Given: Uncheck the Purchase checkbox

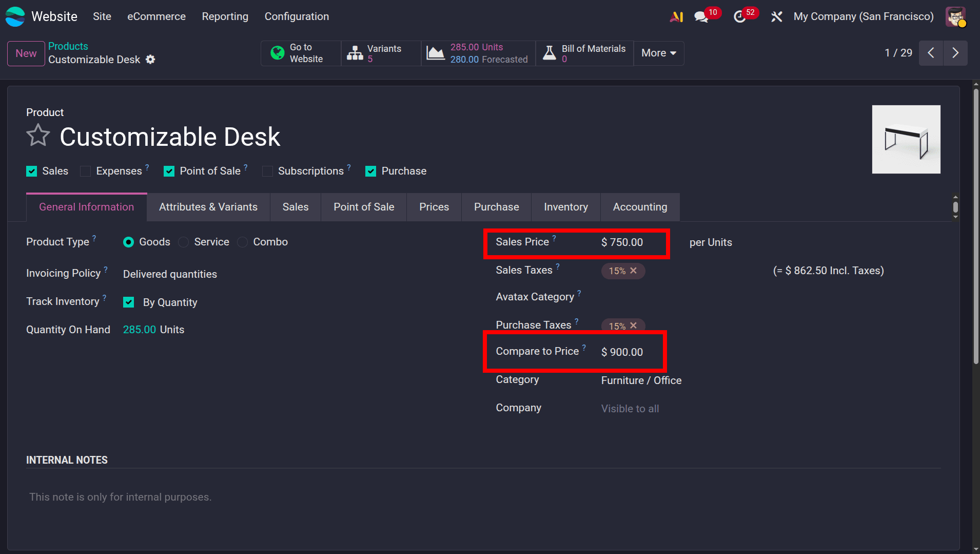Looking at the screenshot, I should 370,171.
